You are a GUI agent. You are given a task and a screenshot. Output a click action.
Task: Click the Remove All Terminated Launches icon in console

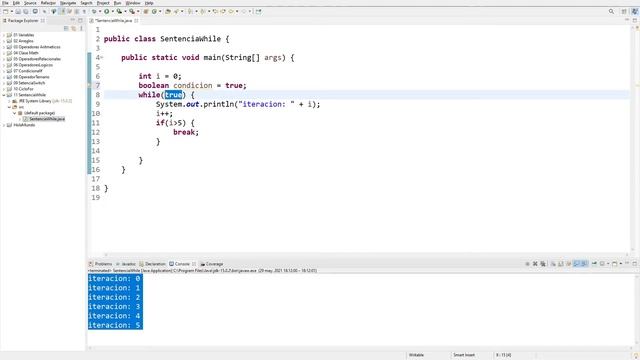pyautogui.click(x=543, y=264)
